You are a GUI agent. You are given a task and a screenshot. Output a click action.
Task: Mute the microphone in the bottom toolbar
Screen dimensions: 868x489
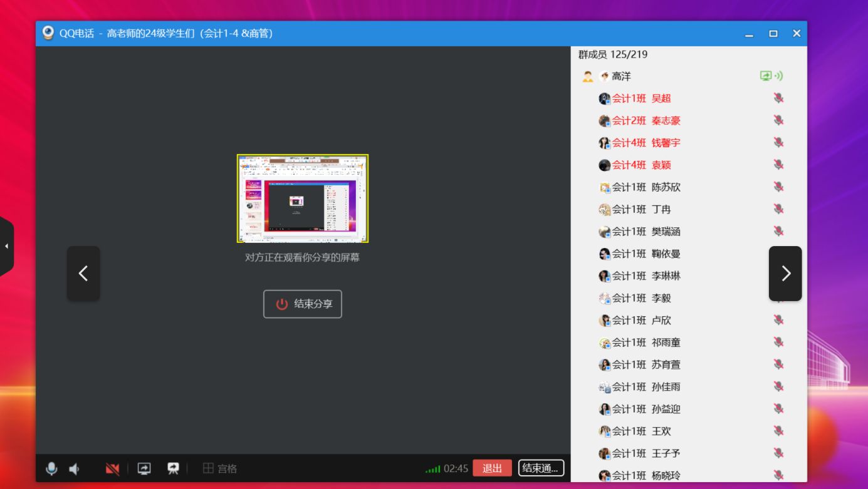click(x=51, y=468)
